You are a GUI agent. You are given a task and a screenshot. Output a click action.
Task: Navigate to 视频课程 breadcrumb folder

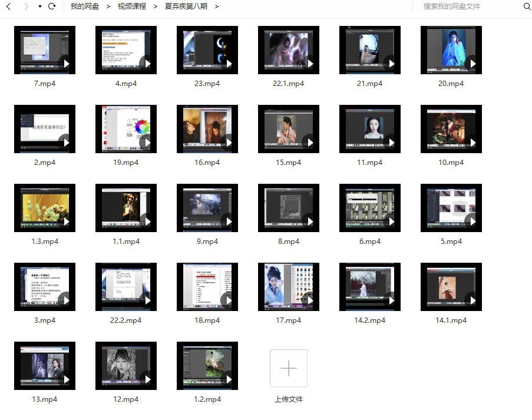click(x=132, y=6)
